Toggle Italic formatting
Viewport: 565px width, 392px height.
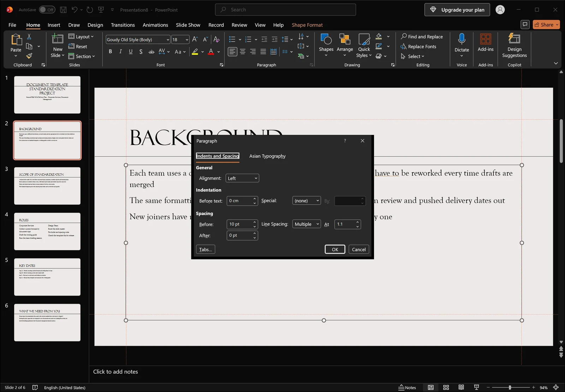pos(120,52)
